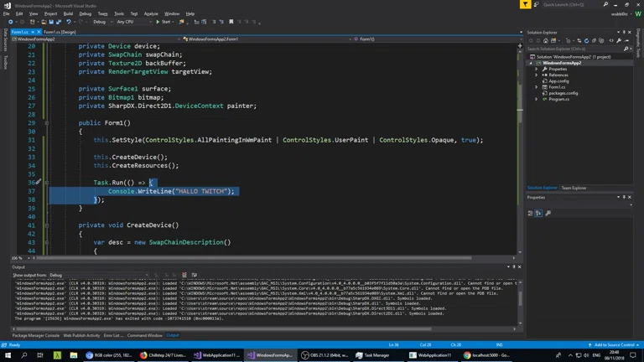Toggle word wrap in Output panel
This screenshot has height=362, width=644.
[x=195, y=275]
